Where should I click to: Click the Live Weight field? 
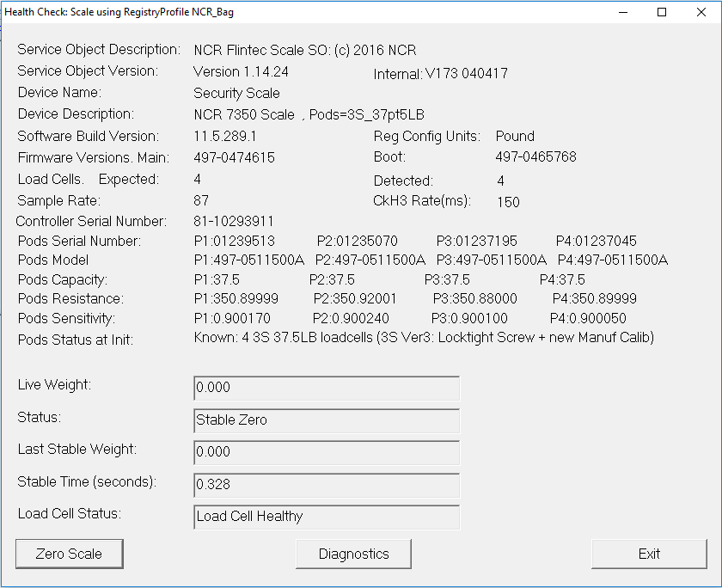point(327,388)
